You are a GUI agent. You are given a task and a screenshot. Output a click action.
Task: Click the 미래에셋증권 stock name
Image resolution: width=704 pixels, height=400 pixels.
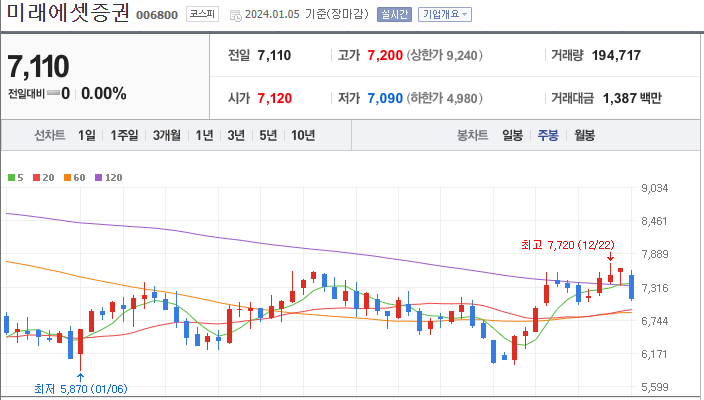(68, 13)
